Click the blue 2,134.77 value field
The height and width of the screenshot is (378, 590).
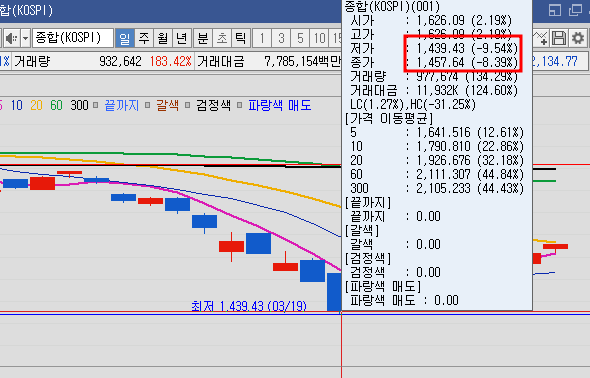[555, 61]
